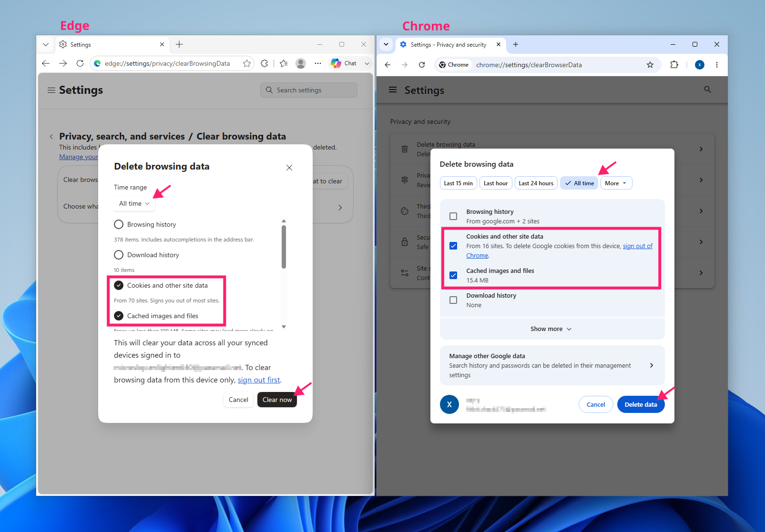Click Edge Search settings field
The height and width of the screenshot is (532, 765).
click(x=309, y=90)
